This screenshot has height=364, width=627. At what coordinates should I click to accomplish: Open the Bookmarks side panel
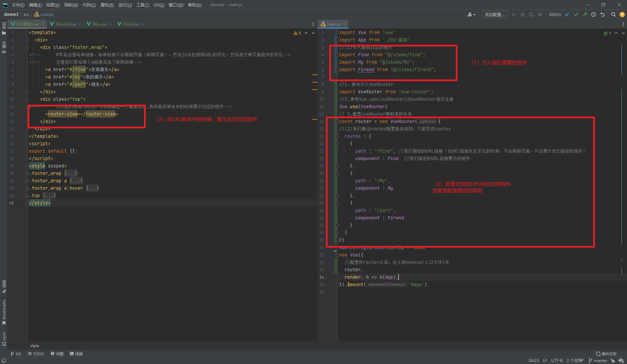coord(4,312)
